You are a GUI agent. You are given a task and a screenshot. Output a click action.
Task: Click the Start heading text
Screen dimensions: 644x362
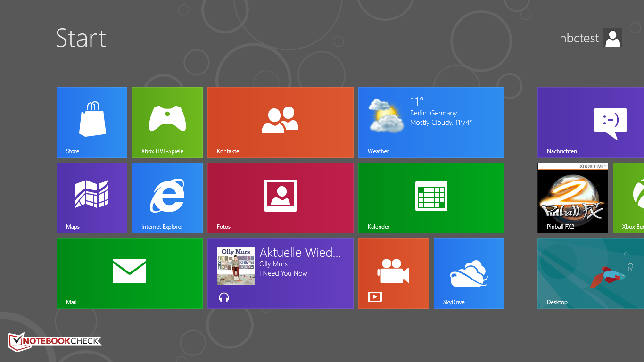[x=81, y=38]
